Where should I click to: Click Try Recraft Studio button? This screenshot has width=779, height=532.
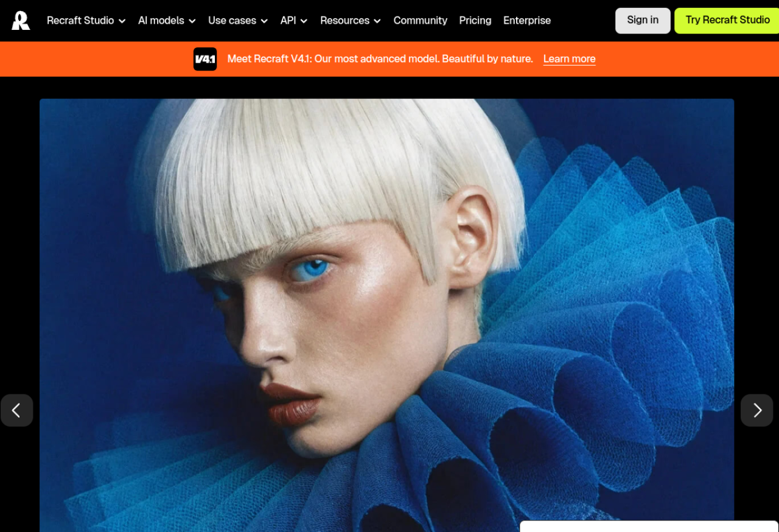pyautogui.click(x=727, y=21)
